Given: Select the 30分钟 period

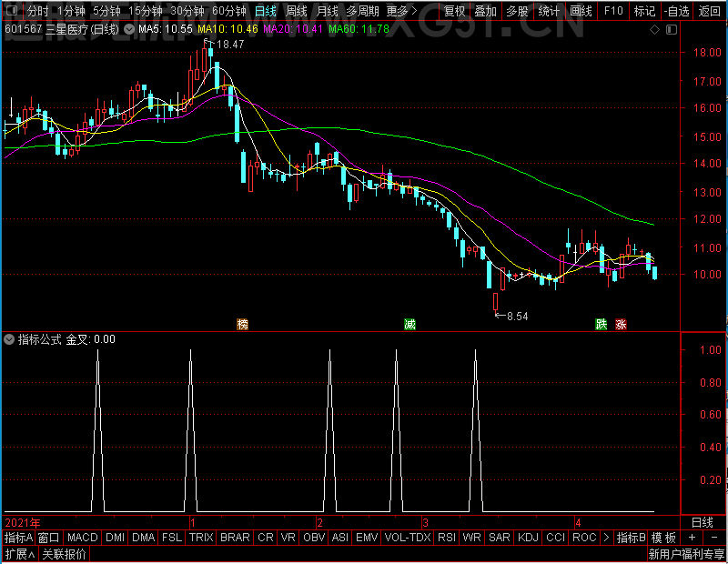Looking at the screenshot, I should click(187, 11).
